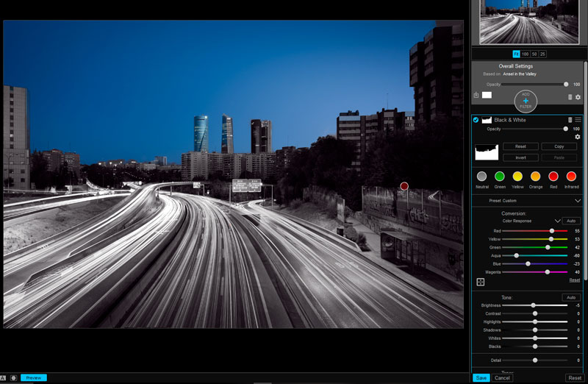Disable the Black & White filter checkmark
The height and width of the screenshot is (384, 588).
pyautogui.click(x=476, y=120)
